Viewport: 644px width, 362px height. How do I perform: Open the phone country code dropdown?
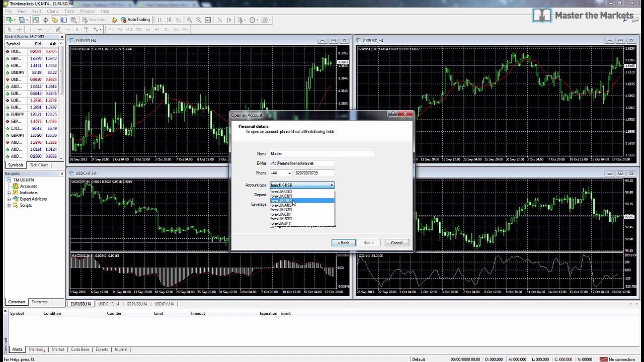(289, 173)
